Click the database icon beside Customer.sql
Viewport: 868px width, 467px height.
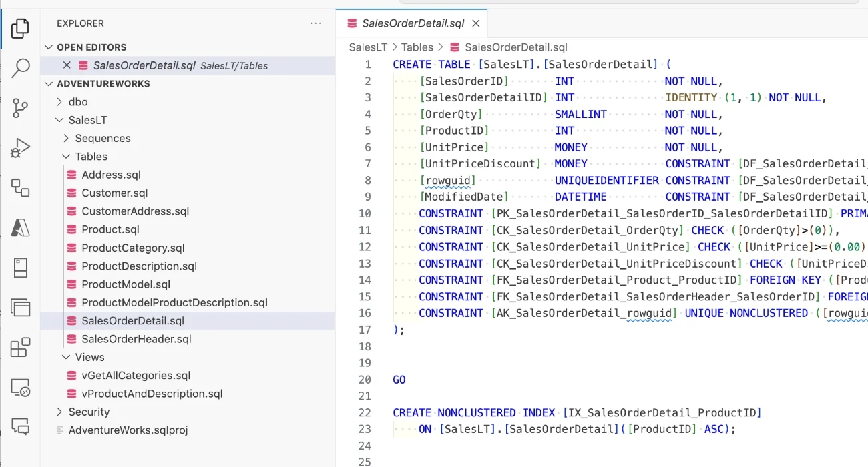coord(72,193)
